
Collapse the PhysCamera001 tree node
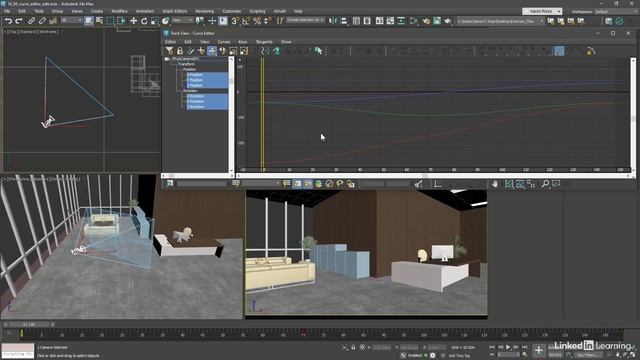click(x=167, y=59)
